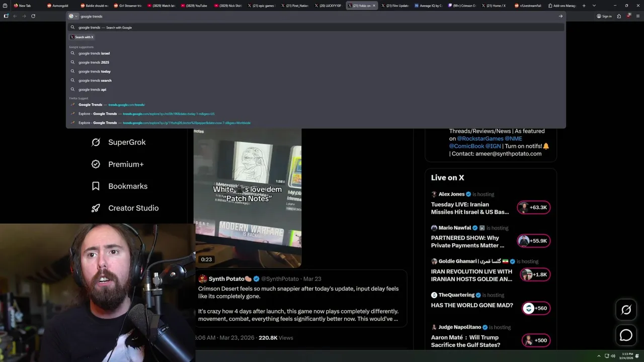Join Judge Napolitano live +500 pill
The height and width of the screenshot is (362, 644).
pyautogui.click(x=536, y=340)
